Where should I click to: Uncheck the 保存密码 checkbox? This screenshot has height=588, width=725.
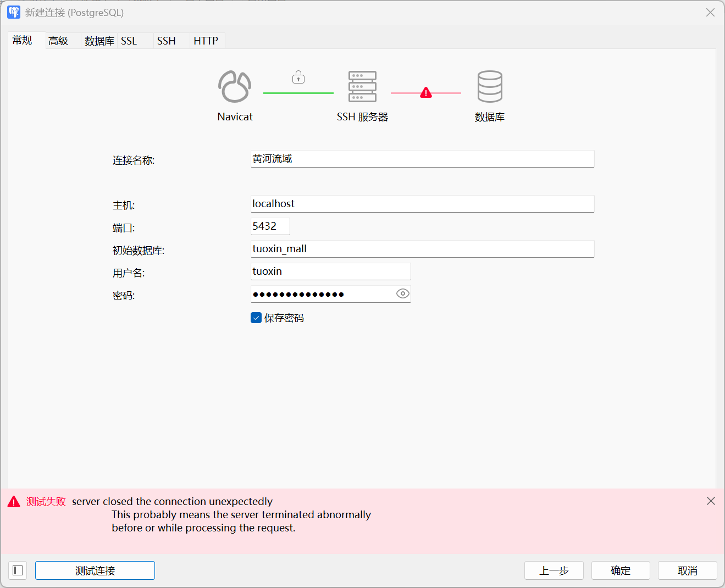pos(256,318)
